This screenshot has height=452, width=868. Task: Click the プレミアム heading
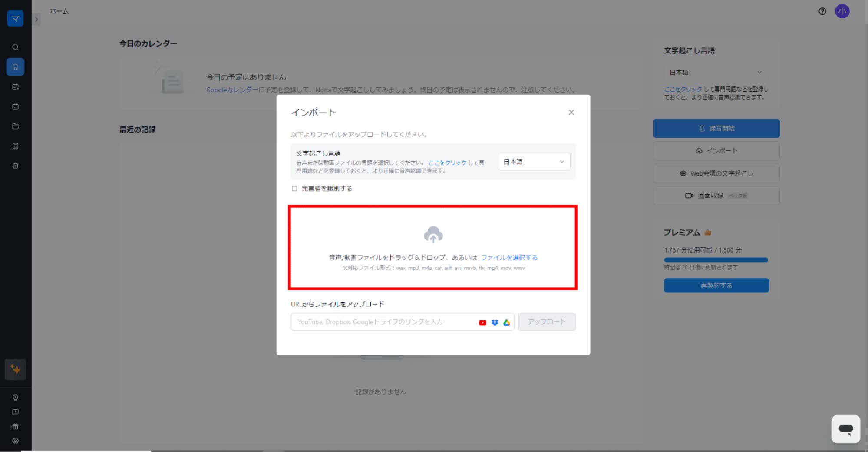click(682, 233)
